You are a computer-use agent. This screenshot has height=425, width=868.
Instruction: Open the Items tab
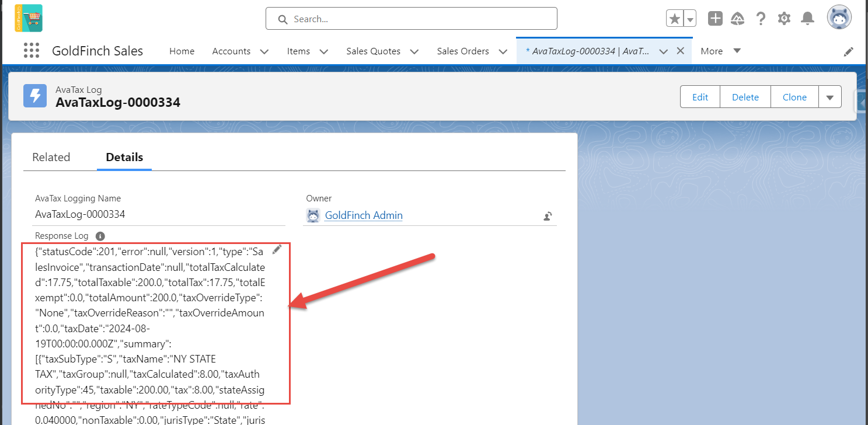coord(298,51)
